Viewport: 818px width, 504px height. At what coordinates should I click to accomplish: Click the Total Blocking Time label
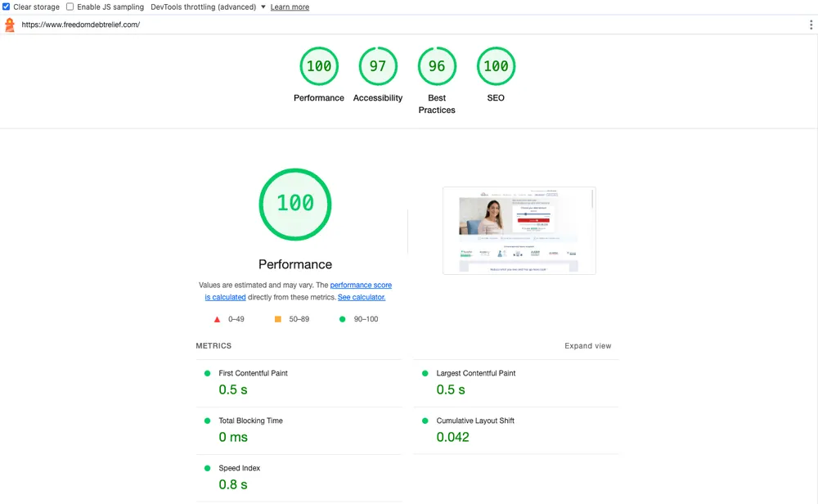250,421
